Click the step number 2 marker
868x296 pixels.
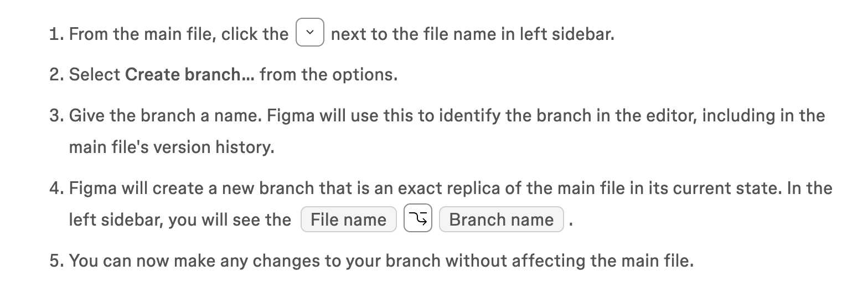tap(57, 74)
